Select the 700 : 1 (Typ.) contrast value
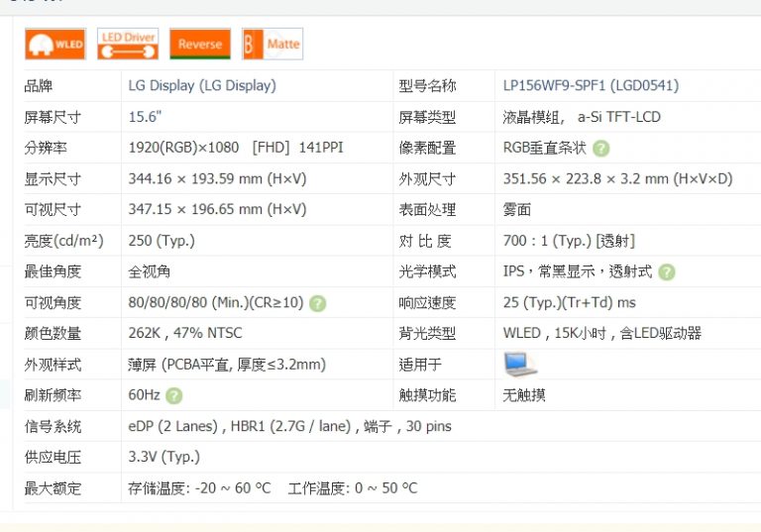 569,241
